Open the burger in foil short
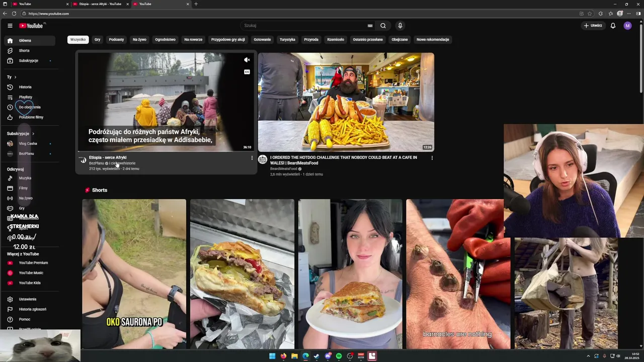The height and width of the screenshot is (362, 644). click(242, 274)
